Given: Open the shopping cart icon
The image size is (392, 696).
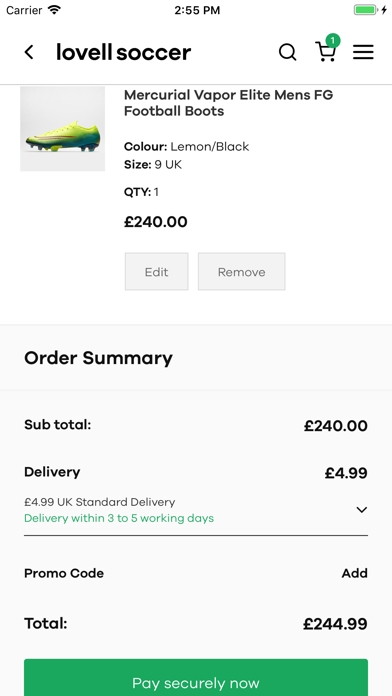Looking at the screenshot, I should point(325,52).
